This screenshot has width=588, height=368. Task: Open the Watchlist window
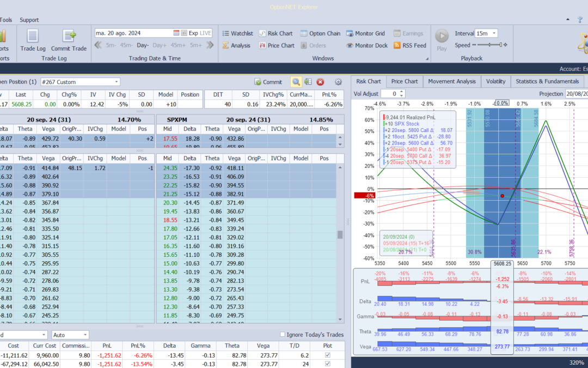(237, 33)
